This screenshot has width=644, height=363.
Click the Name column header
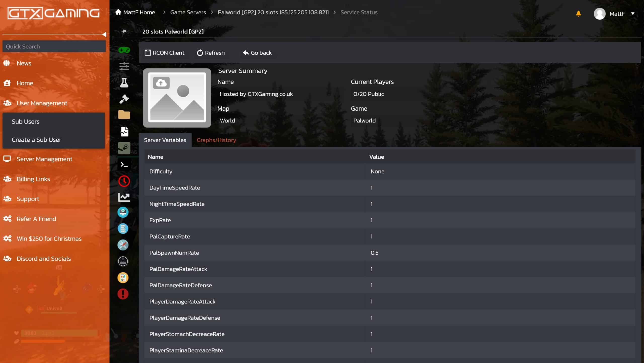[155, 157]
